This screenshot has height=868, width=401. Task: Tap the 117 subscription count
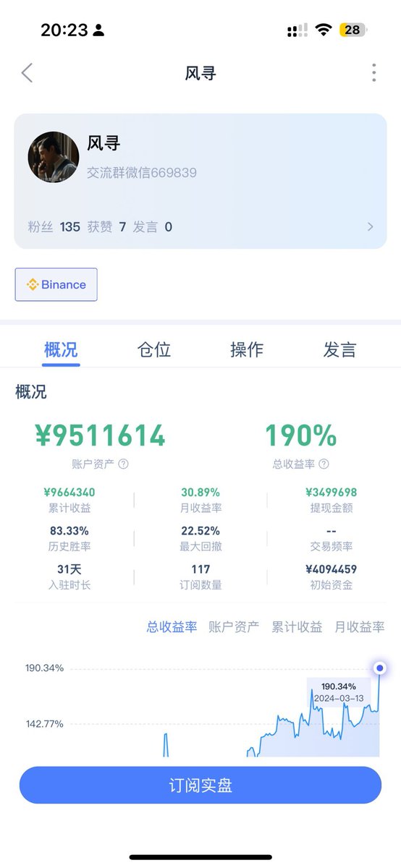coord(200,569)
